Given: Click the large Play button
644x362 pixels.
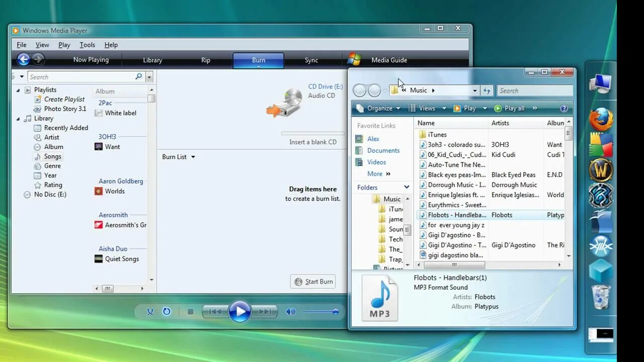Looking at the screenshot, I should 240,312.
